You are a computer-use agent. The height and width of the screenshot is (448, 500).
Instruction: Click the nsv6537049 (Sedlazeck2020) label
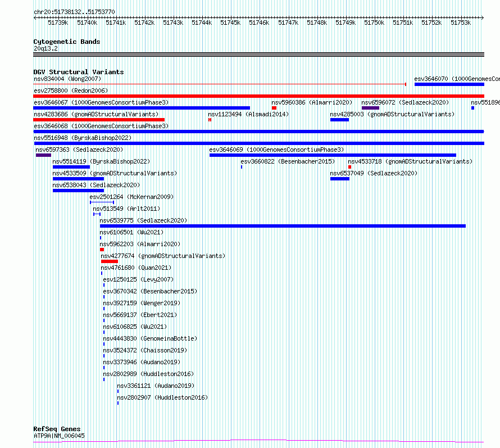click(374, 173)
